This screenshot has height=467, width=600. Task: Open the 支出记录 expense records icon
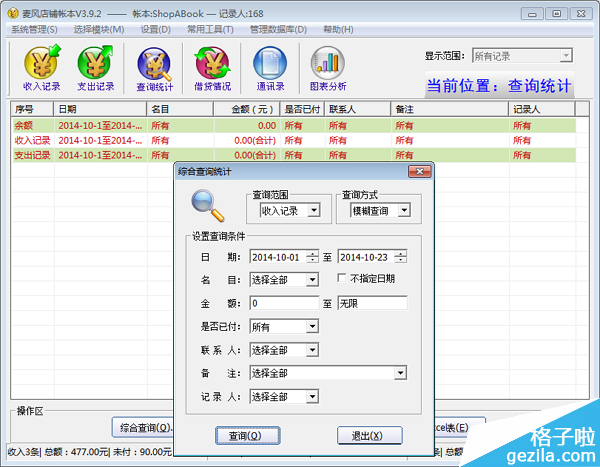click(x=96, y=70)
